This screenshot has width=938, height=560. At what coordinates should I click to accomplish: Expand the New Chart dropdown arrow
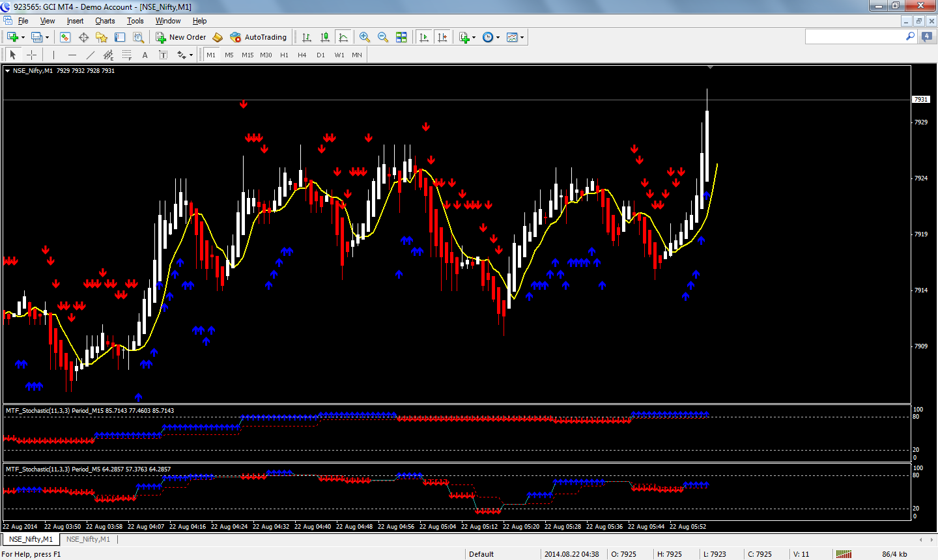(x=23, y=37)
